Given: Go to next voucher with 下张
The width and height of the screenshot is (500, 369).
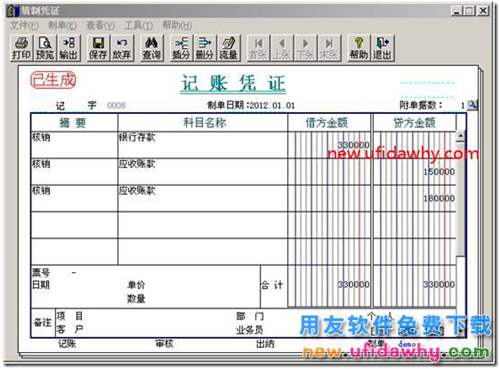Looking at the screenshot, I should (x=305, y=48).
